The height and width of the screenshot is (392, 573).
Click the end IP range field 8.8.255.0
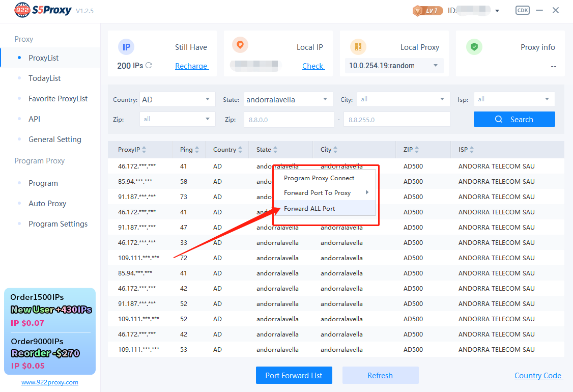396,120
